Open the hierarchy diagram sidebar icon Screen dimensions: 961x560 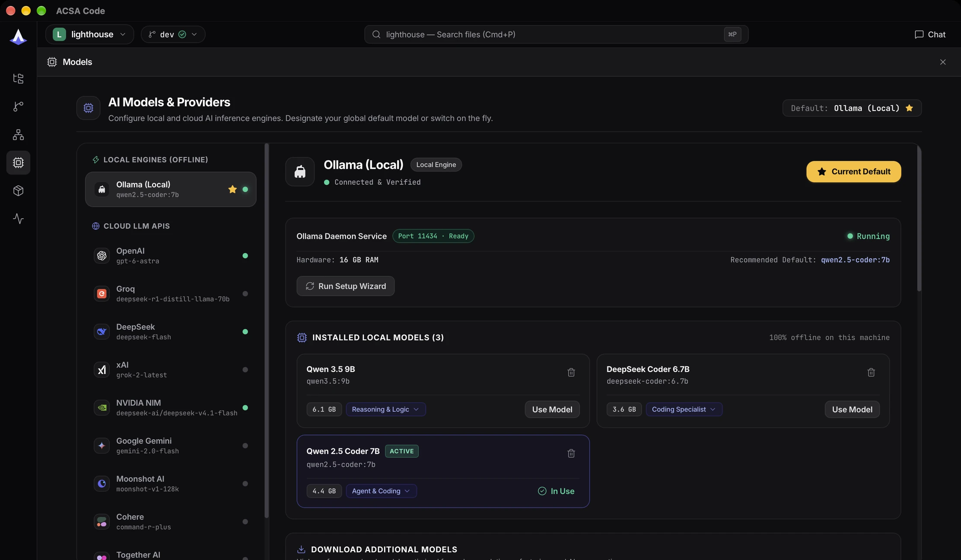click(x=18, y=134)
